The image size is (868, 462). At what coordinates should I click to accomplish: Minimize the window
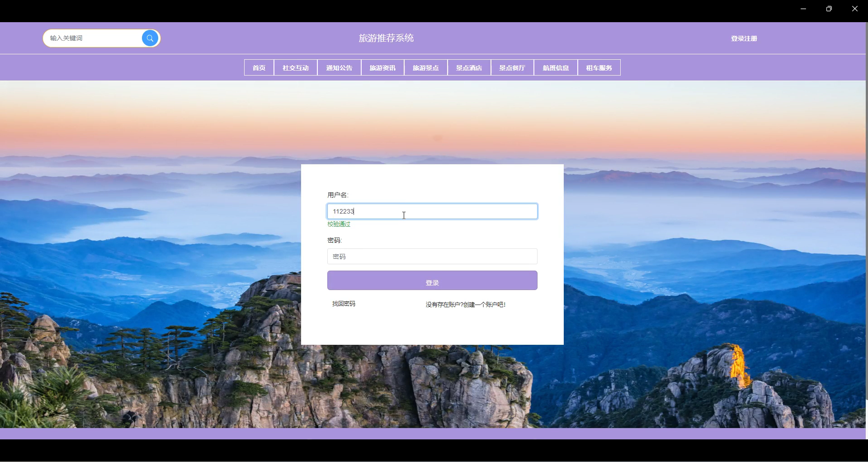[x=803, y=9]
